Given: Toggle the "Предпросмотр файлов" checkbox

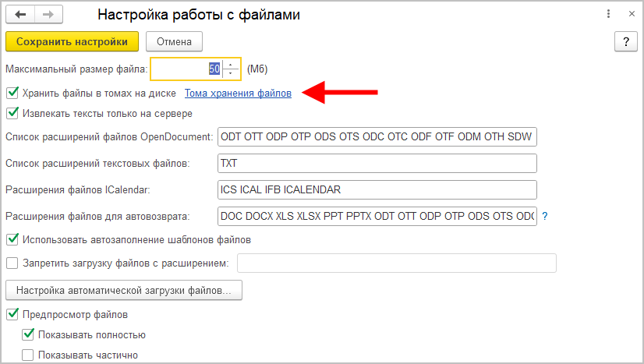Looking at the screenshot, I should click(12, 315).
